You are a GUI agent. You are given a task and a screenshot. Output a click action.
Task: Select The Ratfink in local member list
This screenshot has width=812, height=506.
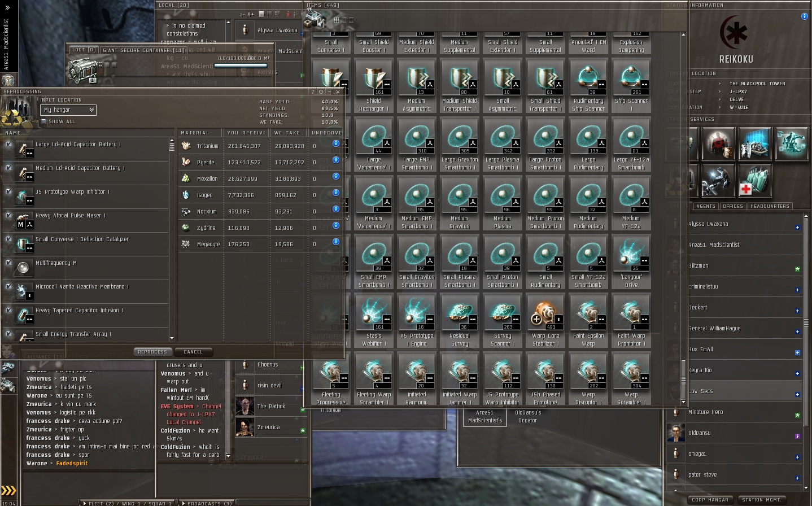272,407
